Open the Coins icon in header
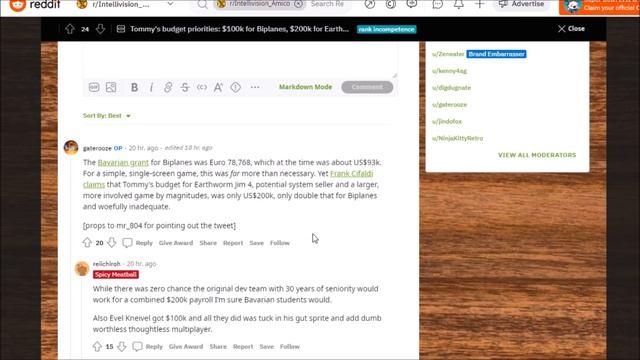 click(x=391, y=4)
